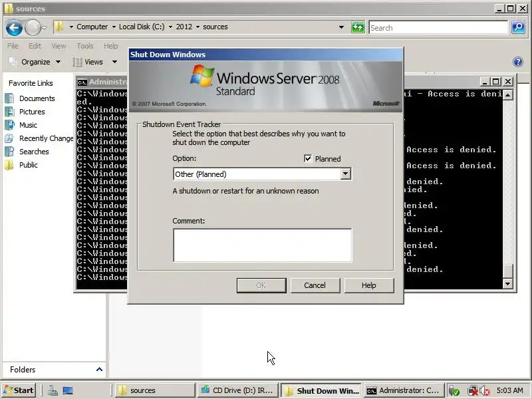Open Public in Favorite Links
Screen dimensions: 532x399
coord(28,165)
